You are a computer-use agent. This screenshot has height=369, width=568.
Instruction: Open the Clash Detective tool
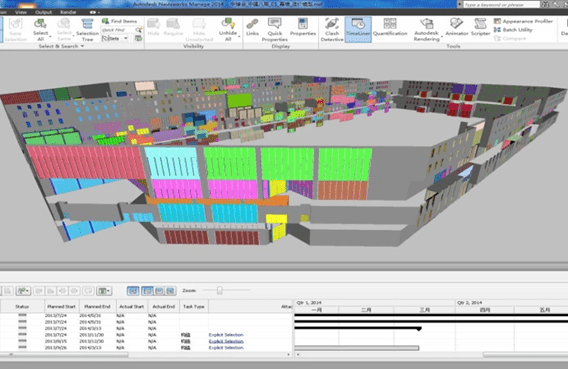332,29
